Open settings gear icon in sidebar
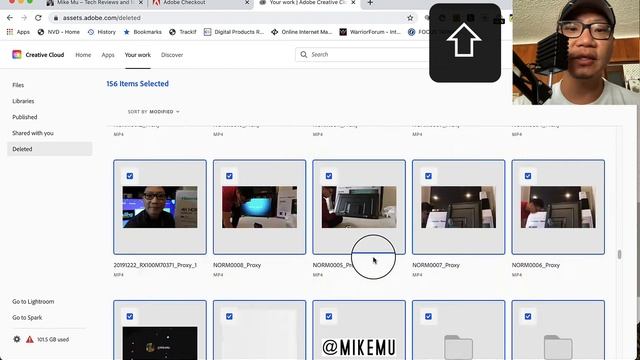 [x=17, y=339]
